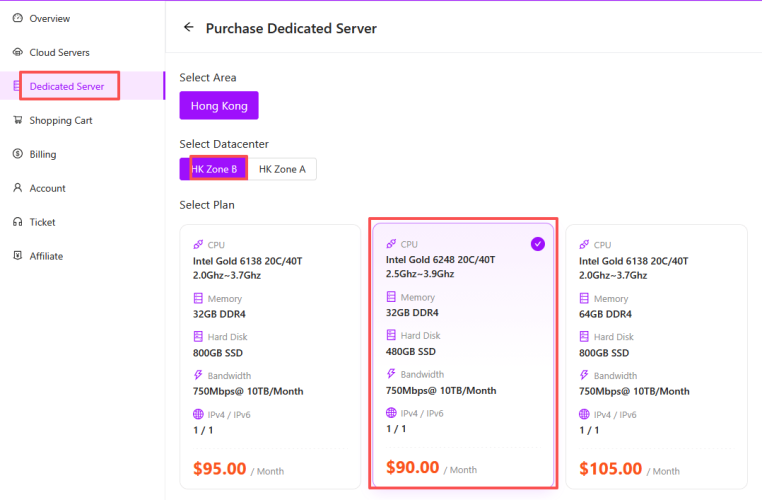Click the IPv4/IPv6 globe icon in the $90.00 plan
Viewport: 762px width, 500px height.
391,413
